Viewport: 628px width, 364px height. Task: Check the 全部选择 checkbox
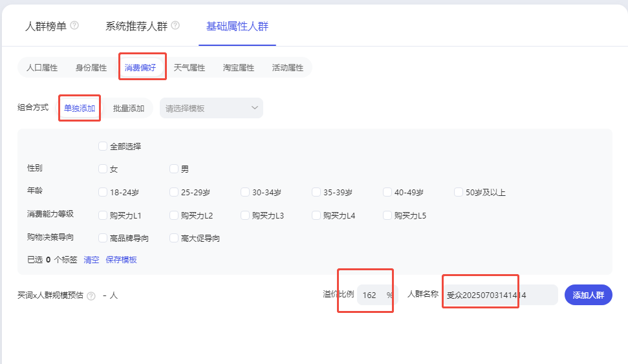click(103, 146)
